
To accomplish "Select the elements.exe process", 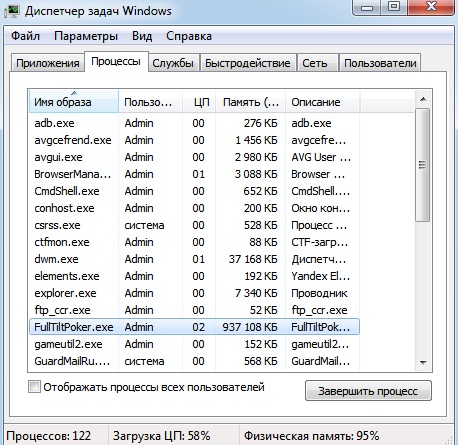I will [x=194, y=276].
